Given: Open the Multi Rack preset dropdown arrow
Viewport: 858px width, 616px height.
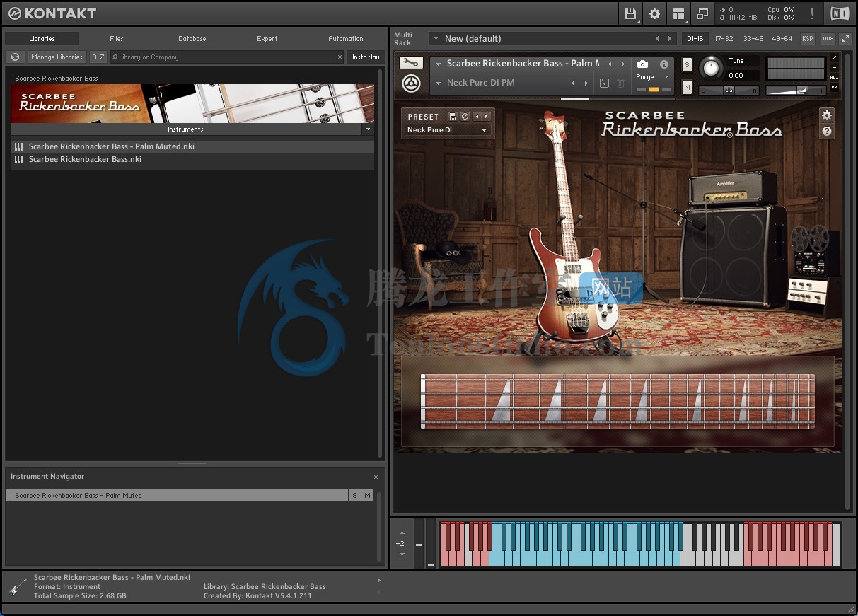Looking at the screenshot, I should [x=436, y=39].
